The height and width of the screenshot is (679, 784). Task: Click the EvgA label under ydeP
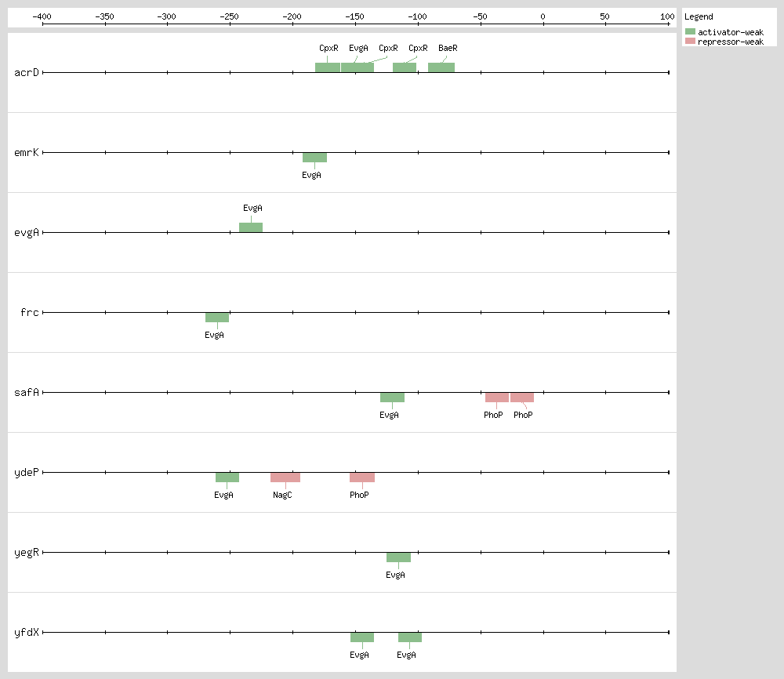[x=223, y=495]
